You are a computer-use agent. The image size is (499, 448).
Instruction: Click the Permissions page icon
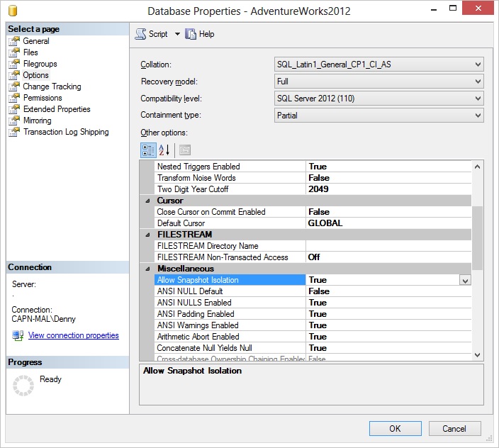pos(14,98)
